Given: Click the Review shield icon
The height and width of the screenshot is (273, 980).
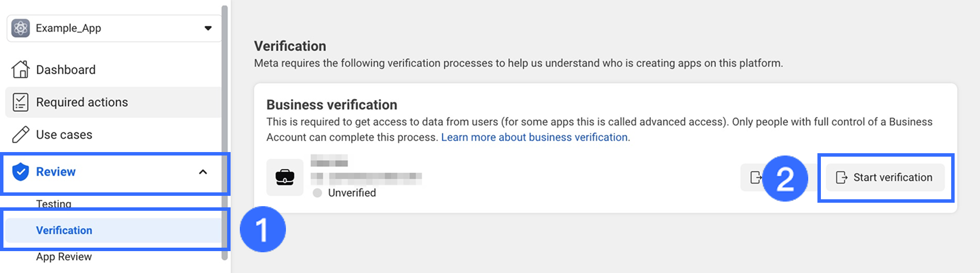Looking at the screenshot, I should coord(21,172).
